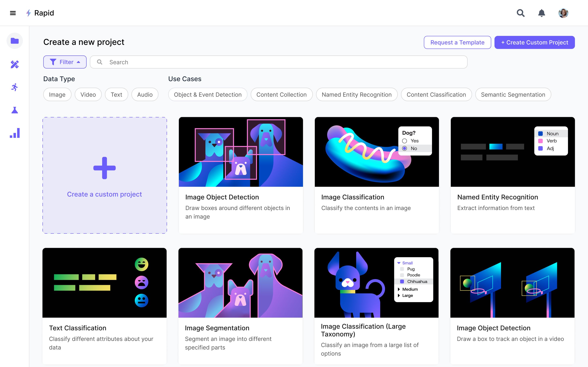Select the Audio data type filter tab
The height and width of the screenshot is (367, 588).
(144, 94)
